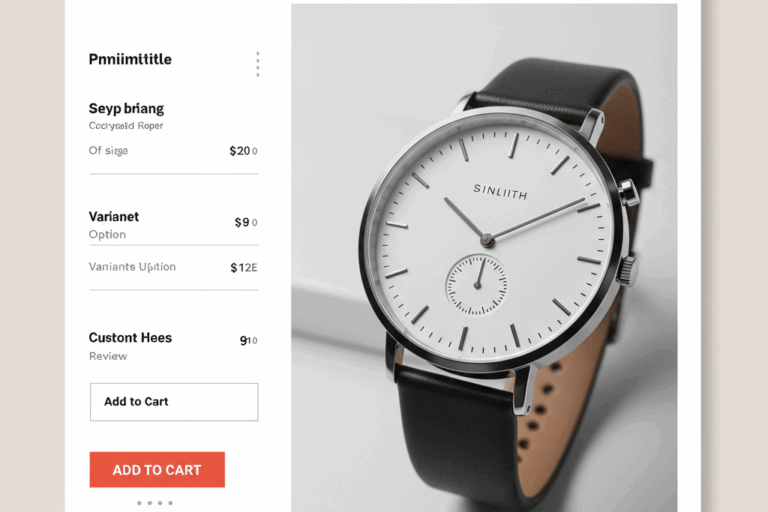Select the third pagination dot
Screen dimensions: 768x512
point(160,503)
